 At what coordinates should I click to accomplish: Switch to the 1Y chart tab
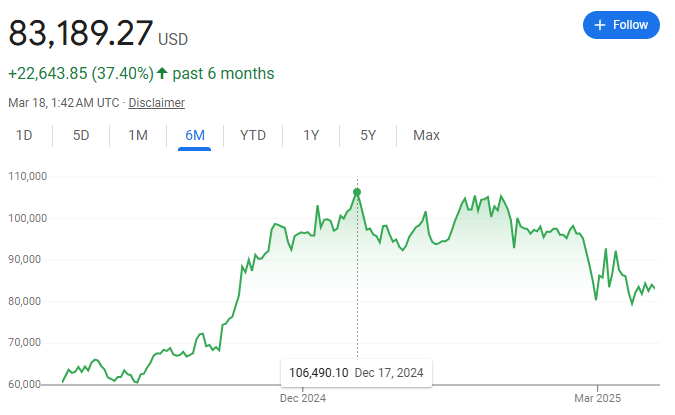(312, 136)
